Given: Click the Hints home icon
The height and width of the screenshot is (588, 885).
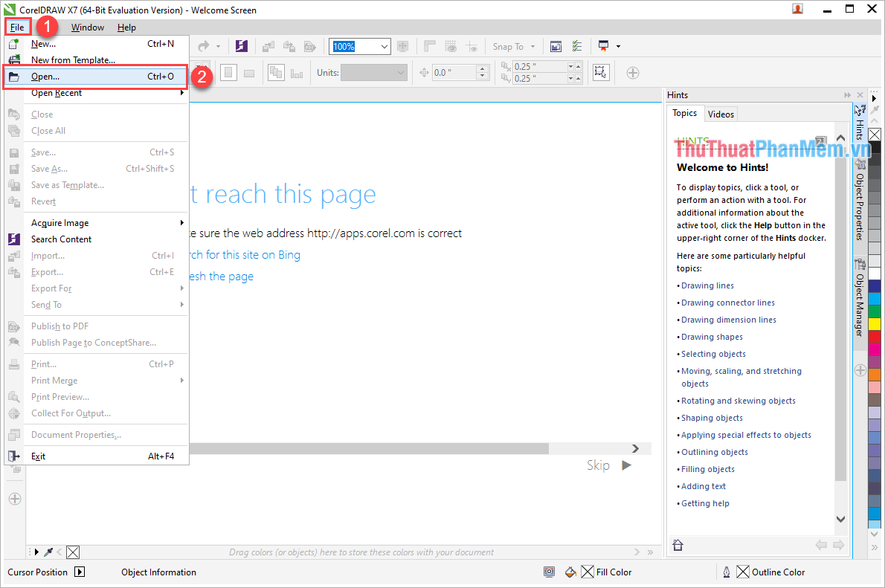Looking at the screenshot, I should click(678, 545).
